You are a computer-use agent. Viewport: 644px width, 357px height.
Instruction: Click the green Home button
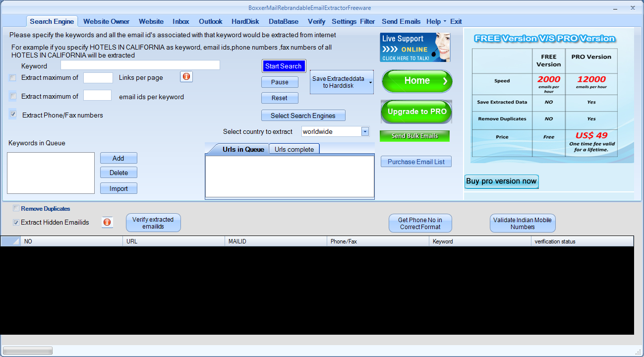pyautogui.click(x=416, y=80)
